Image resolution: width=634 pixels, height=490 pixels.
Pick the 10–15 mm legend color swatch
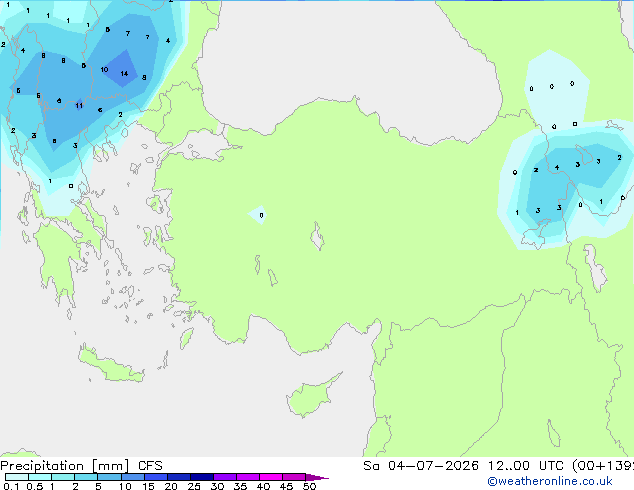coord(133,477)
